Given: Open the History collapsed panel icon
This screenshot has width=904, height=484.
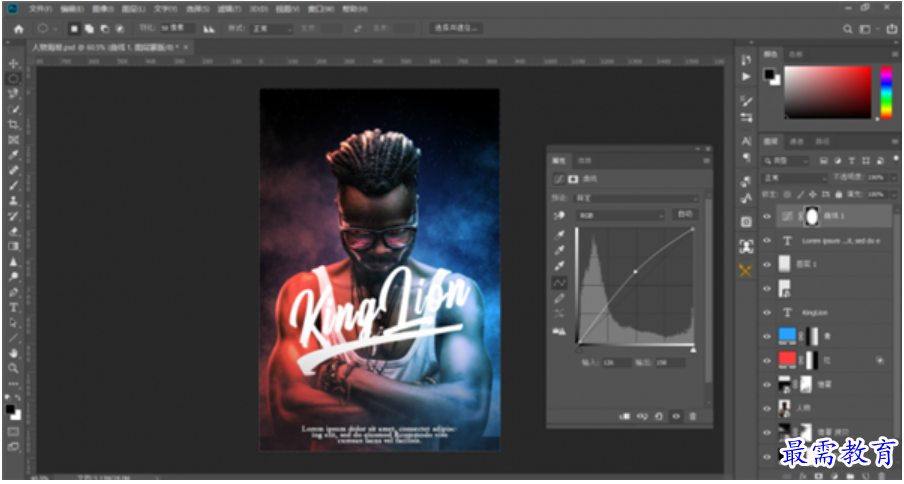Looking at the screenshot, I should point(746,60).
